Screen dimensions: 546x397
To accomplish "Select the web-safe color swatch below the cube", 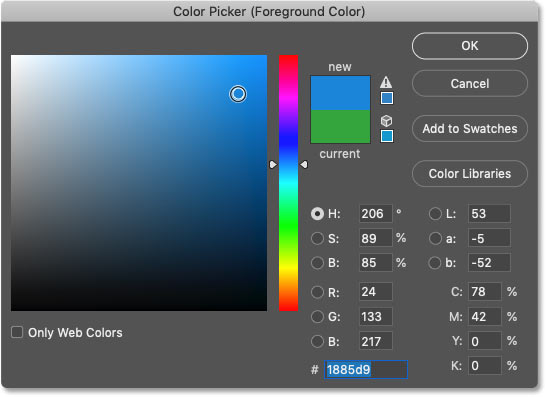I will pyautogui.click(x=387, y=136).
